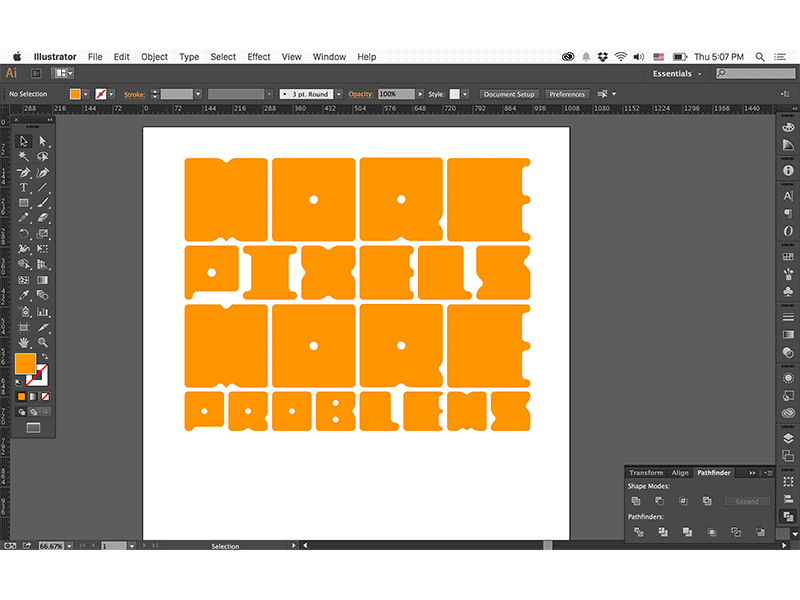Viewport: 800px width, 600px height.
Task: Apply the Minus Front shape mode
Action: [660, 501]
